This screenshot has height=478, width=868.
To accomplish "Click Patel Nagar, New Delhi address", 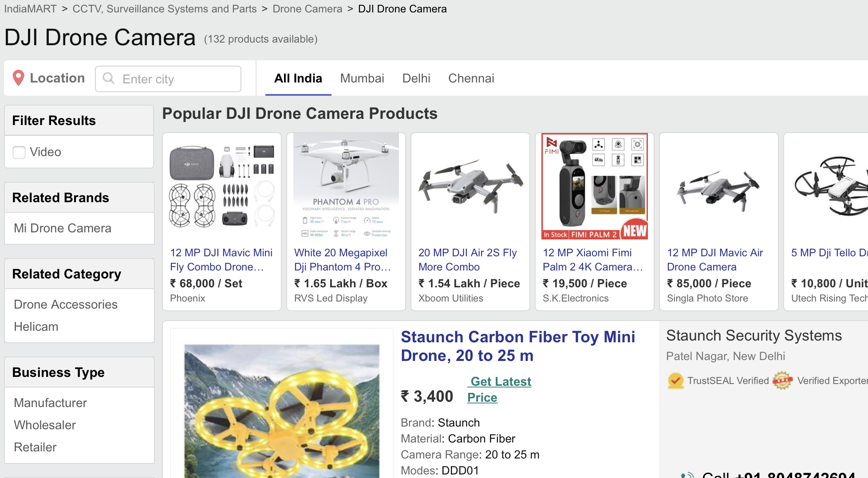I will coord(726,356).
